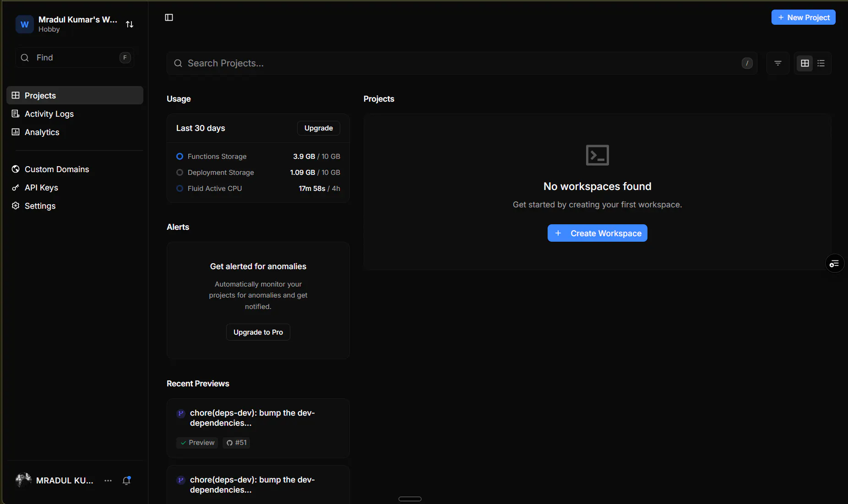Open the notifications bell
Viewport: 848px width, 504px height.
point(127,480)
